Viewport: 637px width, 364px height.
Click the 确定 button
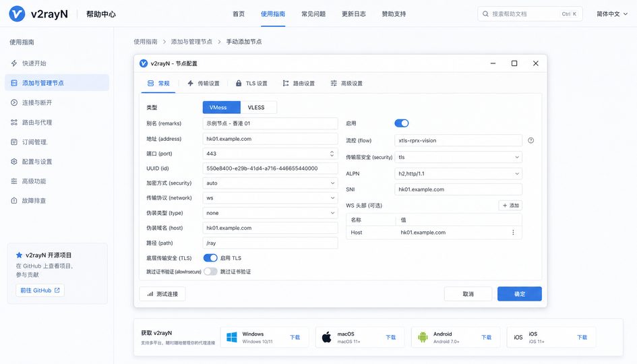tap(520, 294)
